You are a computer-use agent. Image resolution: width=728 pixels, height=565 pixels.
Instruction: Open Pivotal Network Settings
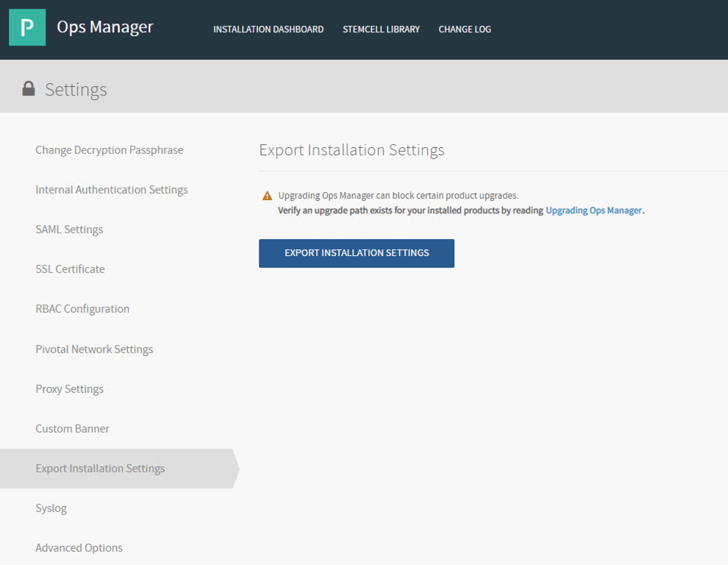tap(94, 349)
